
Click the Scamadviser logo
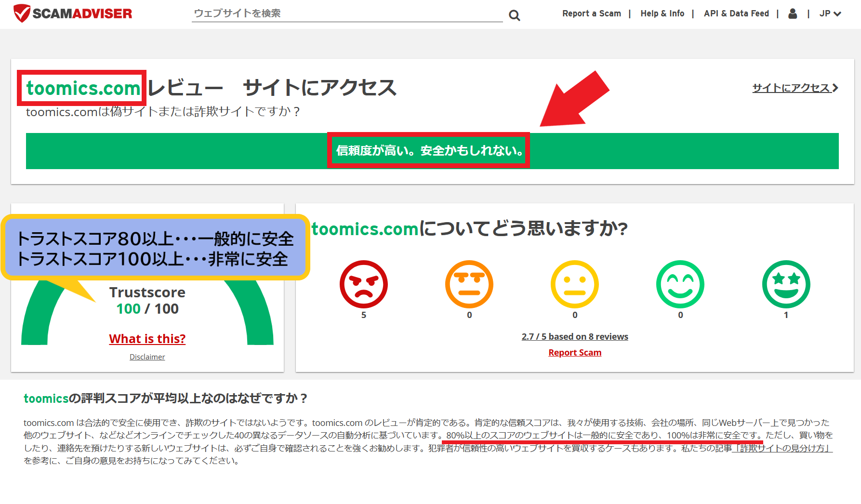pyautogui.click(x=73, y=13)
